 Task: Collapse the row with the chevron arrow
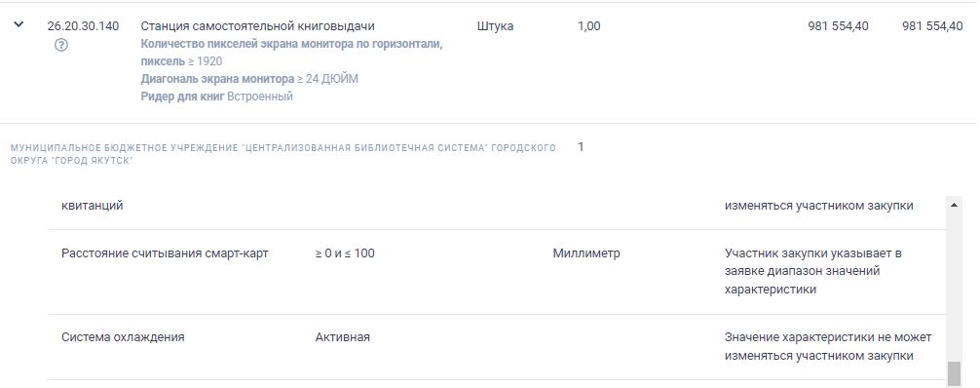[19, 24]
